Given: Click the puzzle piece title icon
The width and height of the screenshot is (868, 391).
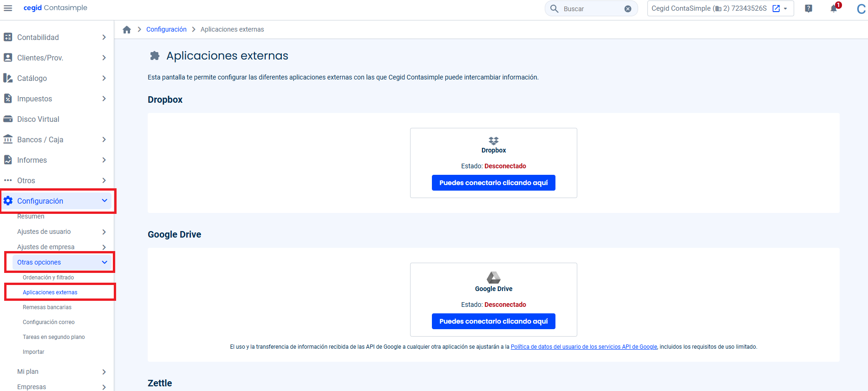Looking at the screenshot, I should click(155, 56).
